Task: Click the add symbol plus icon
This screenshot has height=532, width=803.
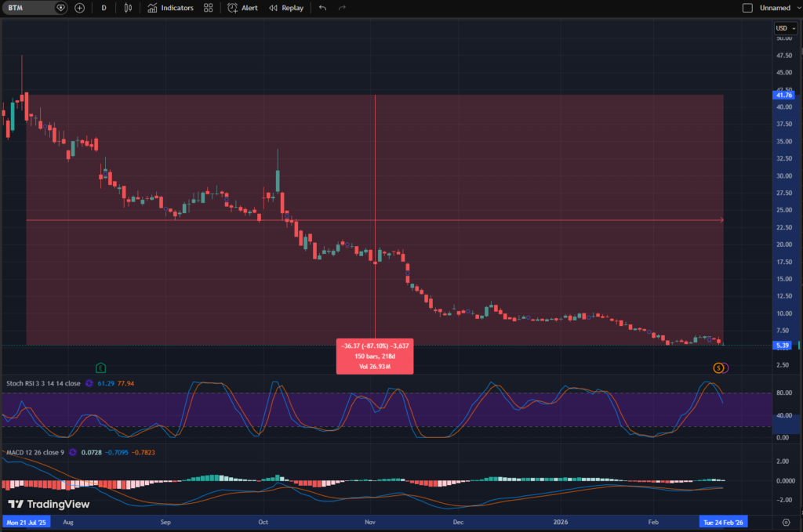Action: (80, 8)
